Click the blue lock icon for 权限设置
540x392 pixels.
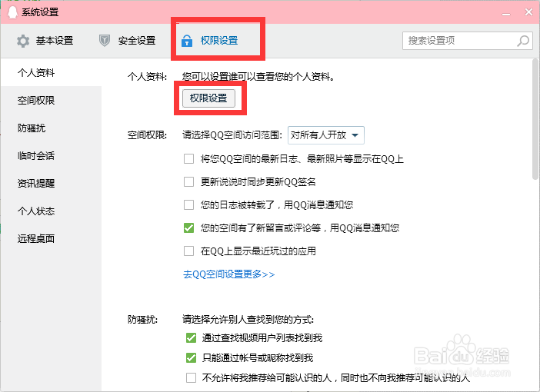tap(187, 40)
